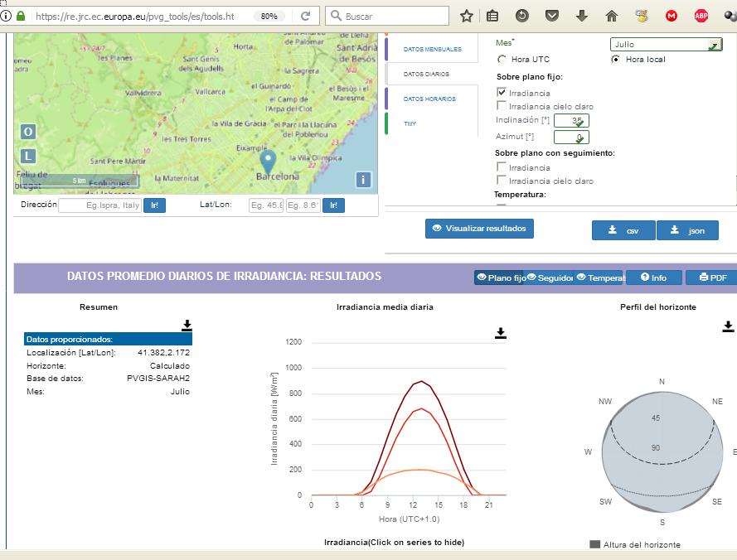Export results as PDF
Viewport: 737px width, 560px height.
point(713,278)
